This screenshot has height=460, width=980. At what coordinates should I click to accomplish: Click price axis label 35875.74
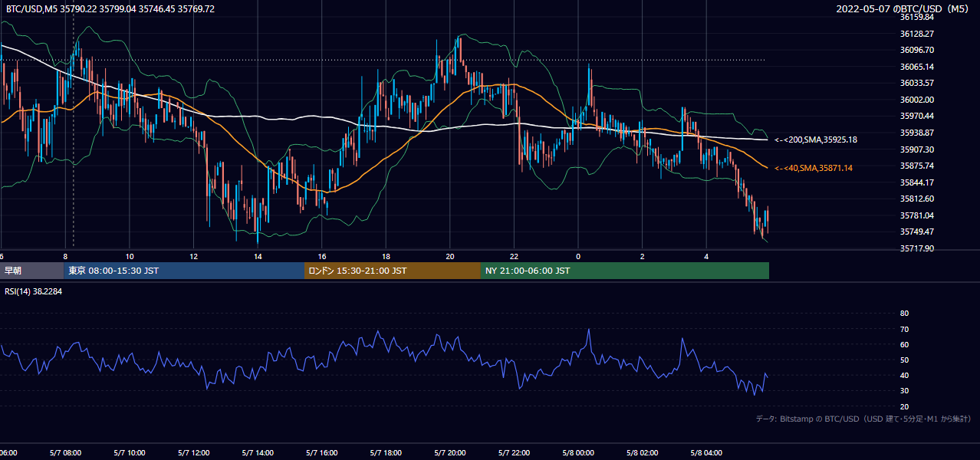pos(916,166)
